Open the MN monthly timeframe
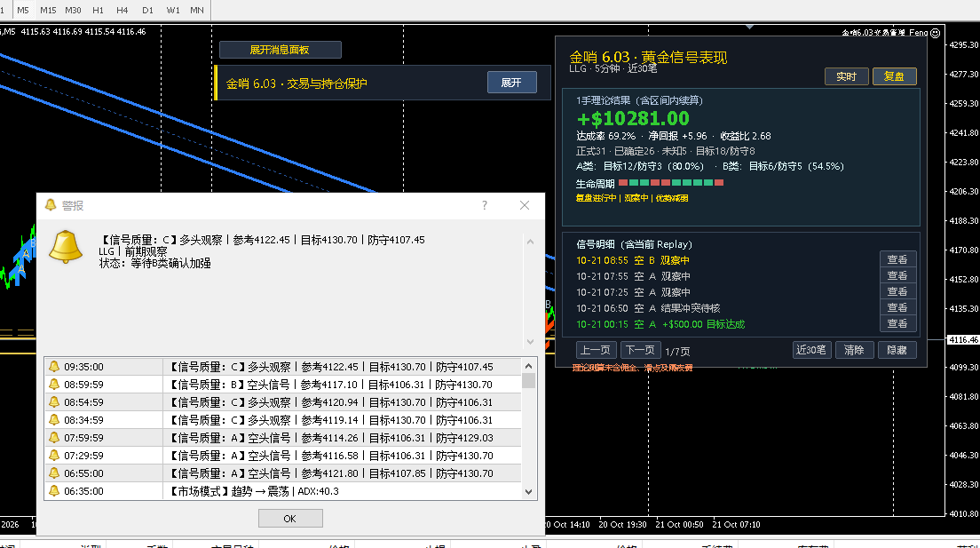 pos(197,10)
